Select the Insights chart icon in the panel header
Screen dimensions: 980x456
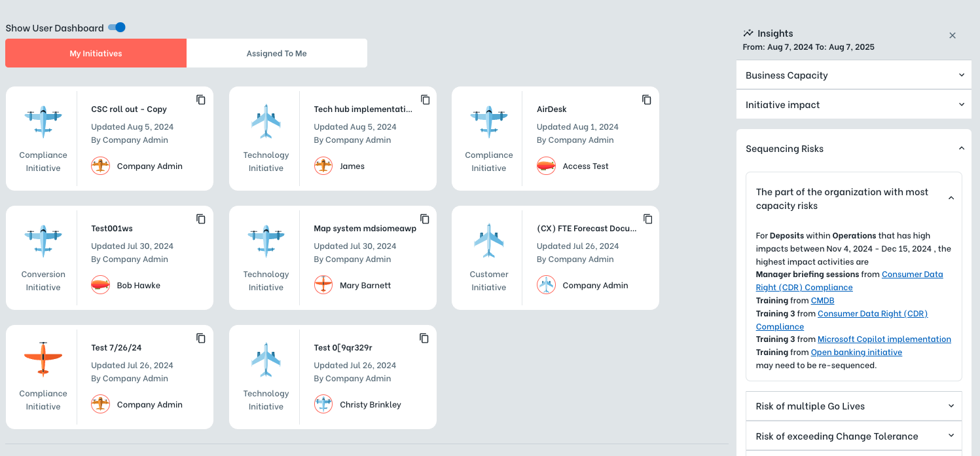point(748,33)
